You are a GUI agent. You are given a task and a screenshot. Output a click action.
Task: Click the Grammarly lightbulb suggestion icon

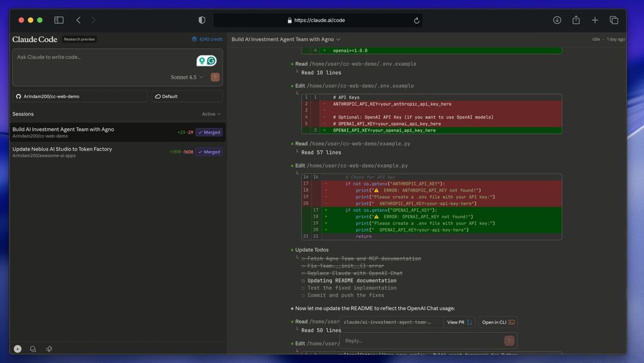point(202,61)
